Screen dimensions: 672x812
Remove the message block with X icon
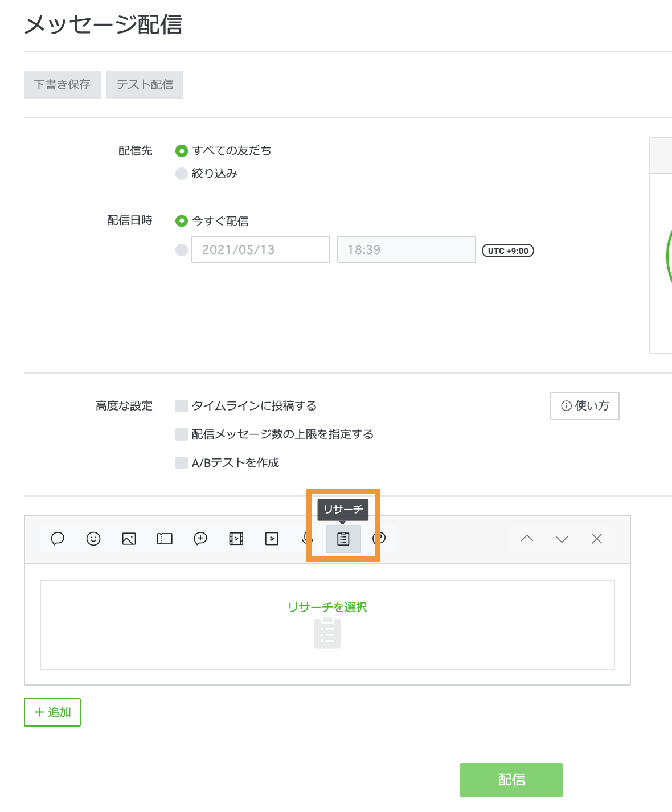click(597, 539)
